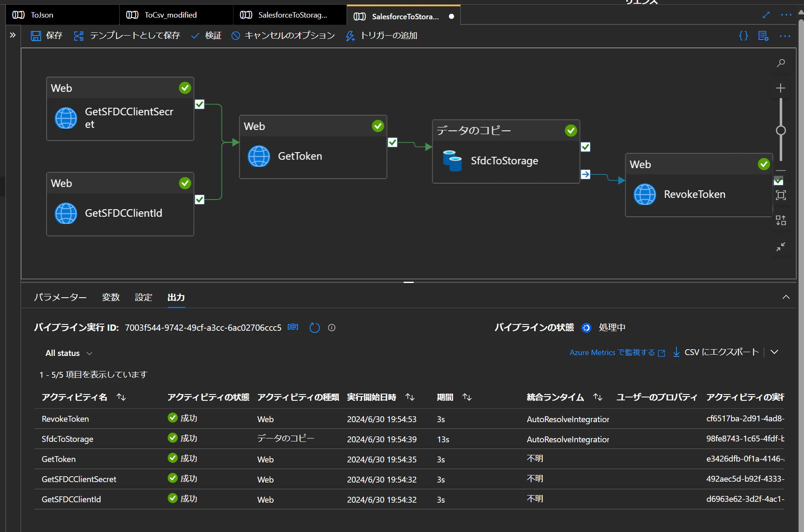This screenshot has height=532, width=804.
Task: Click the GetSFDCClientId success checkbox connector
Action: coord(200,200)
